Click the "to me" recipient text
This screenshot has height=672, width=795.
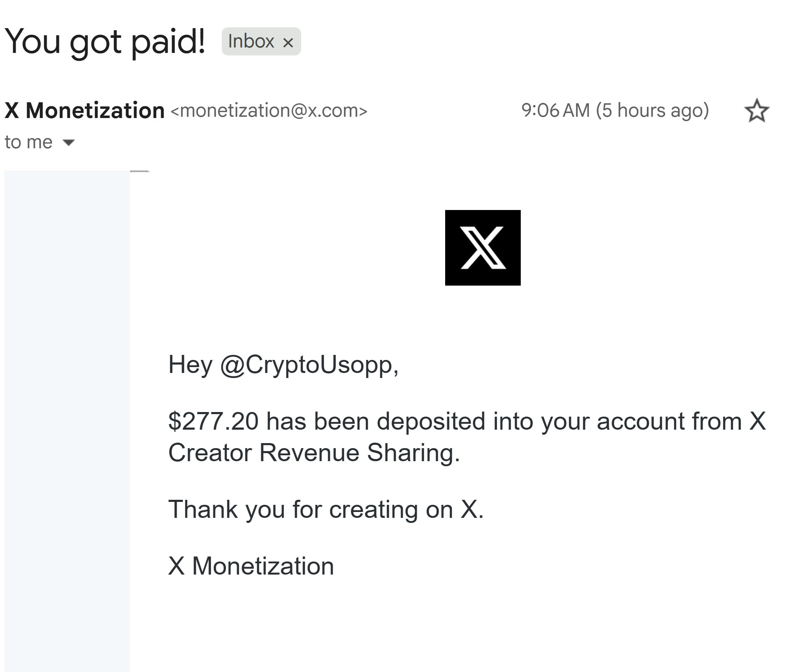pyautogui.click(x=29, y=142)
